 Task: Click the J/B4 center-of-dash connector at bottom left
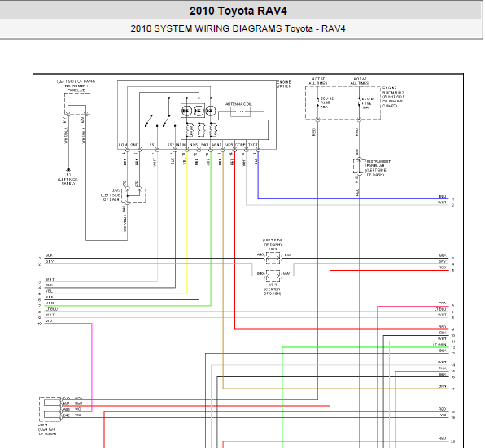[50, 410]
